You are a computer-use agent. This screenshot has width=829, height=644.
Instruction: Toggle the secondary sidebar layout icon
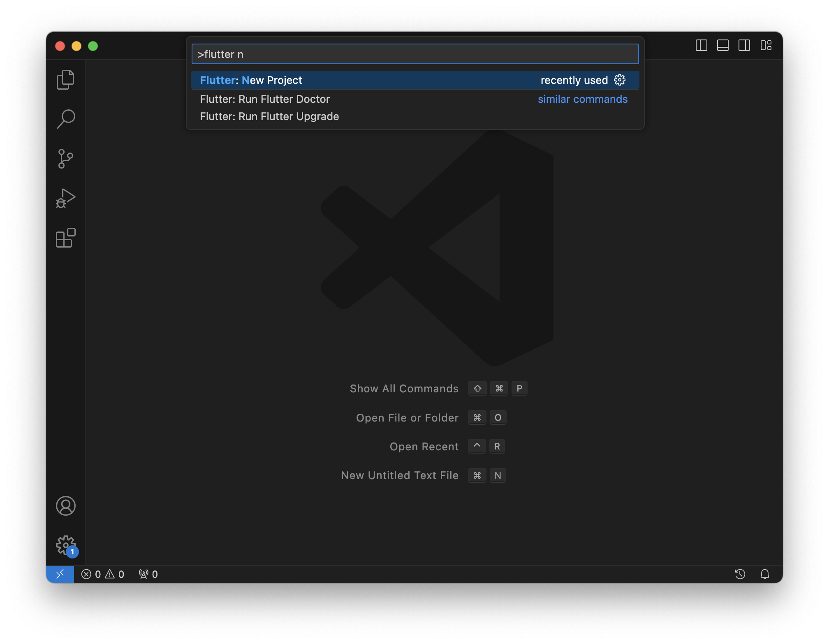(744, 46)
